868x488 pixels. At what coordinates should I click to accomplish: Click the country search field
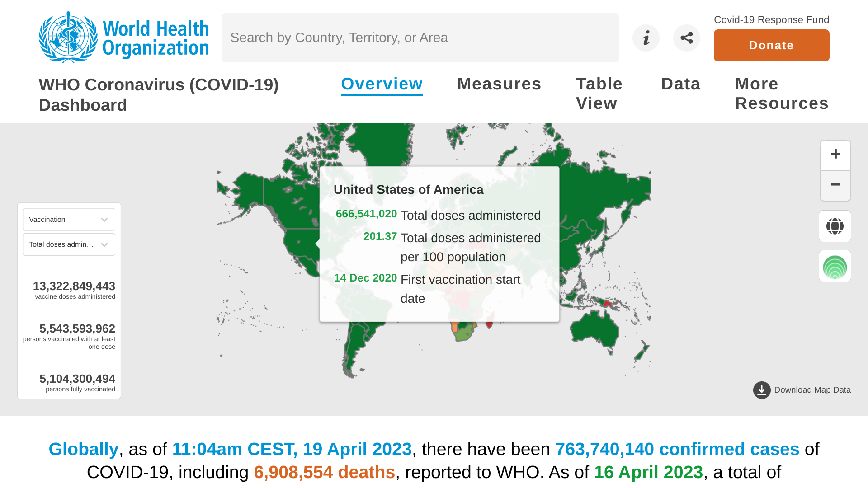click(x=420, y=38)
